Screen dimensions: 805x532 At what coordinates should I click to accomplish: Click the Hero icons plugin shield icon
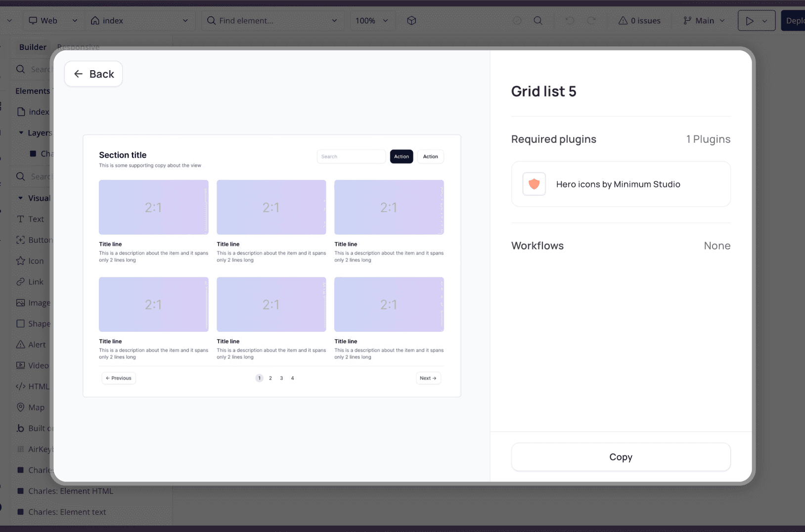(534, 184)
